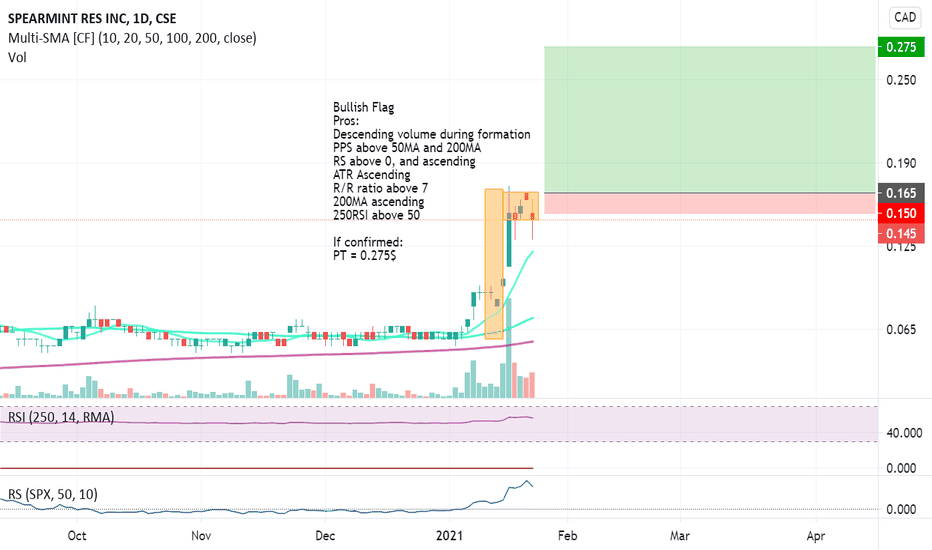The height and width of the screenshot is (550, 932).
Task: Click the RSI (250, 14, RMA) legend
Action: [61, 417]
